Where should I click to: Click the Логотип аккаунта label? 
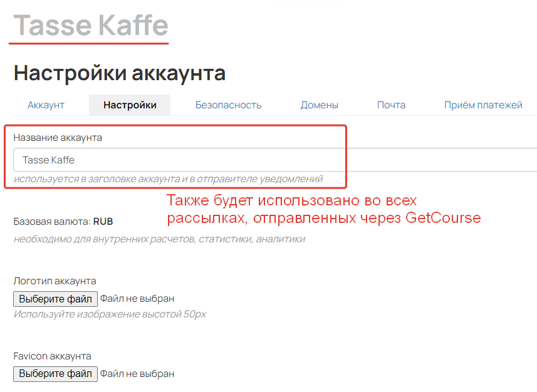pyautogui.click(x=55, y=281)
